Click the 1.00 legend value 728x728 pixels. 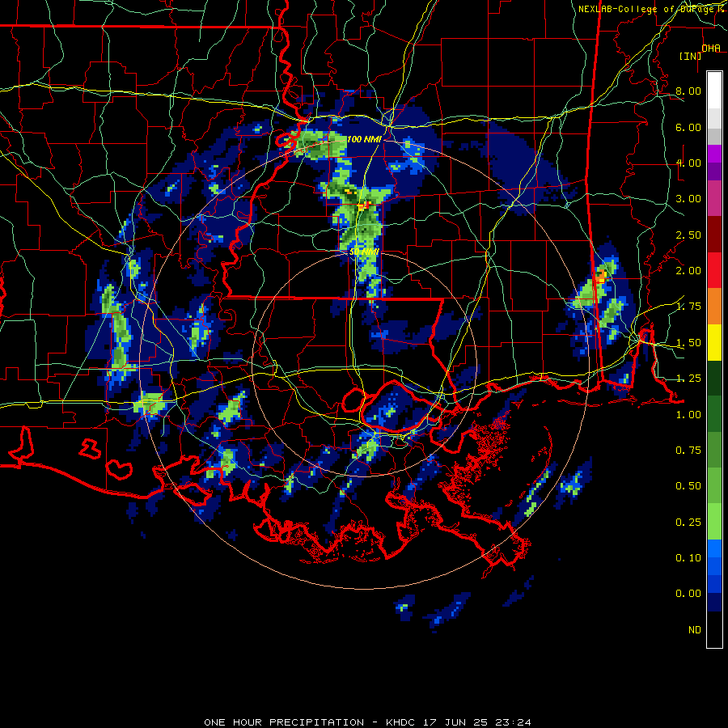tap(688, 415)
